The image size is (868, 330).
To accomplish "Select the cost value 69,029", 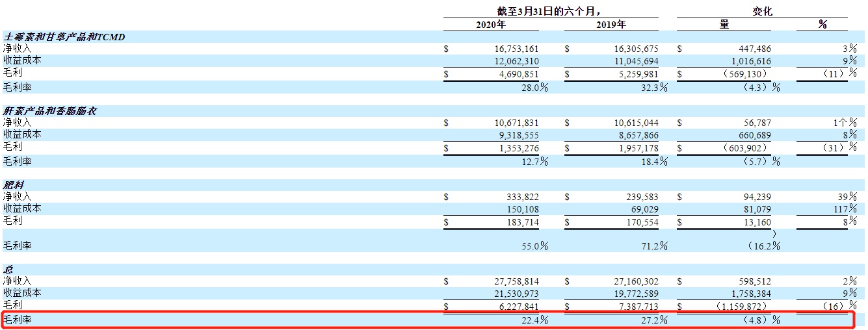I will [644, 208].
